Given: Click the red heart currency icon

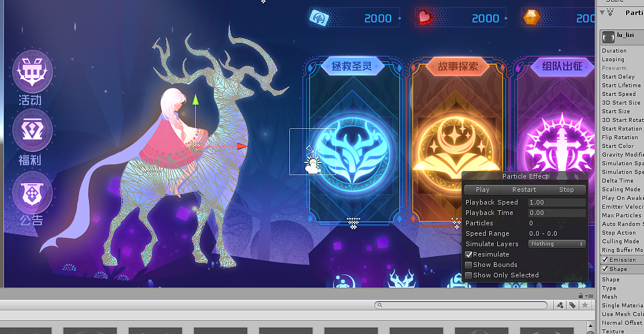Looking at the screenshot, I should coord(426,18).
